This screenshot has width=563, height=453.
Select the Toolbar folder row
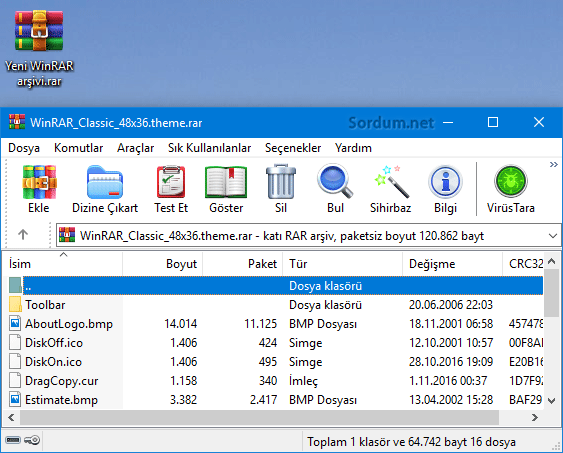[x=275, y=305]
